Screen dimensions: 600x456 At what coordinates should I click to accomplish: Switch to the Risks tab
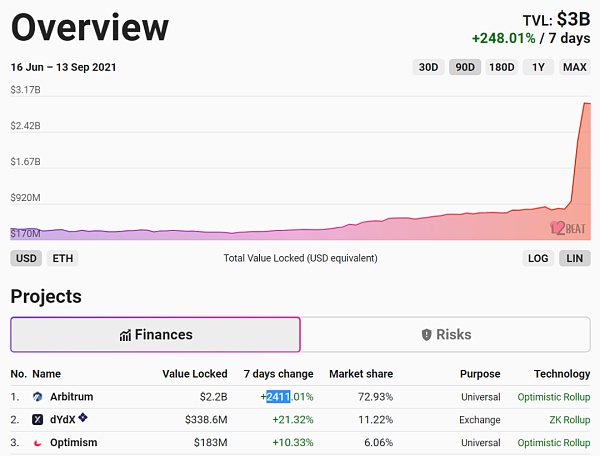(446, 335)
